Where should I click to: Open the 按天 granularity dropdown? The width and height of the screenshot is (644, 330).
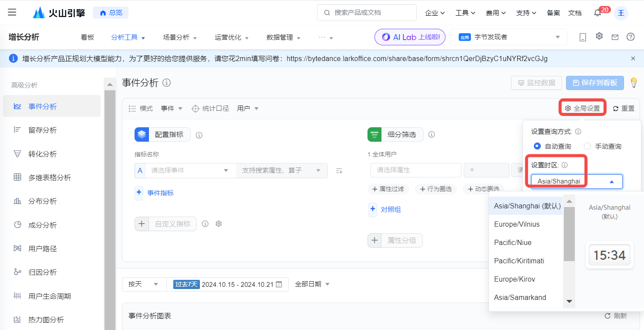click(144, 284)
